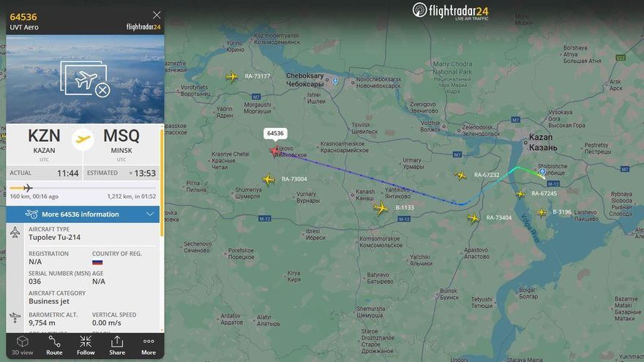Viewport: 644px width, 362px height.
Task: Click the panel's orange scrollbar
Action: [162, 183]
